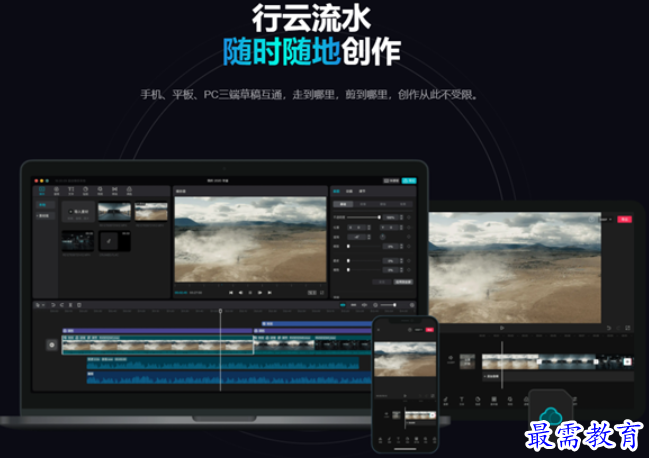Expand the material library item in laptop sidebar

pos(45,216)
